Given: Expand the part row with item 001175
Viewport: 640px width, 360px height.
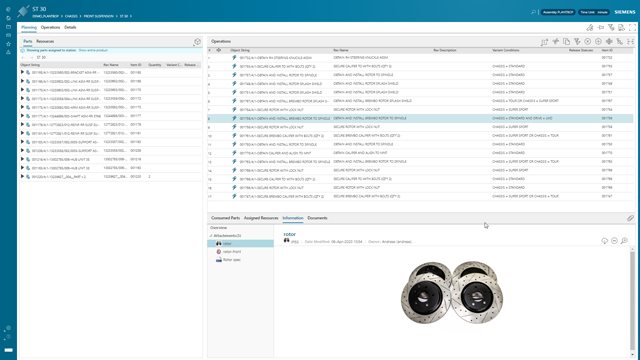Looking at the screenshot, I should 22,107.
